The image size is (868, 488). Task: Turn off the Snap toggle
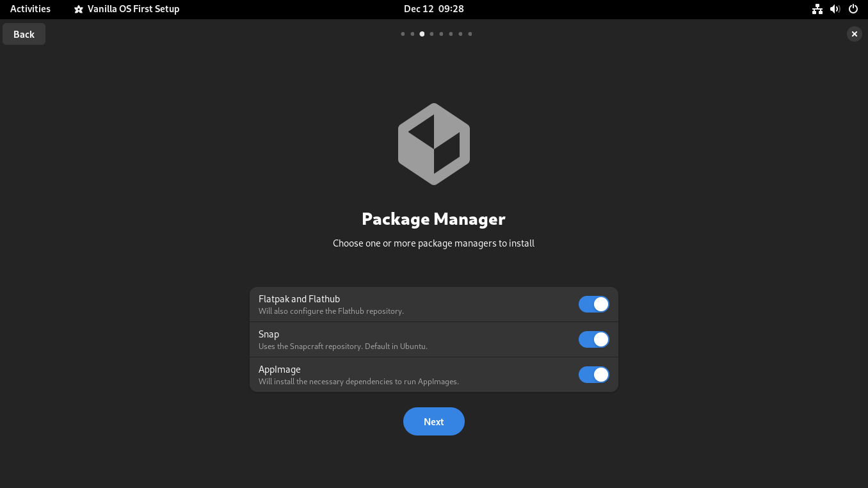pyautogui.click(x=593, y=339)
